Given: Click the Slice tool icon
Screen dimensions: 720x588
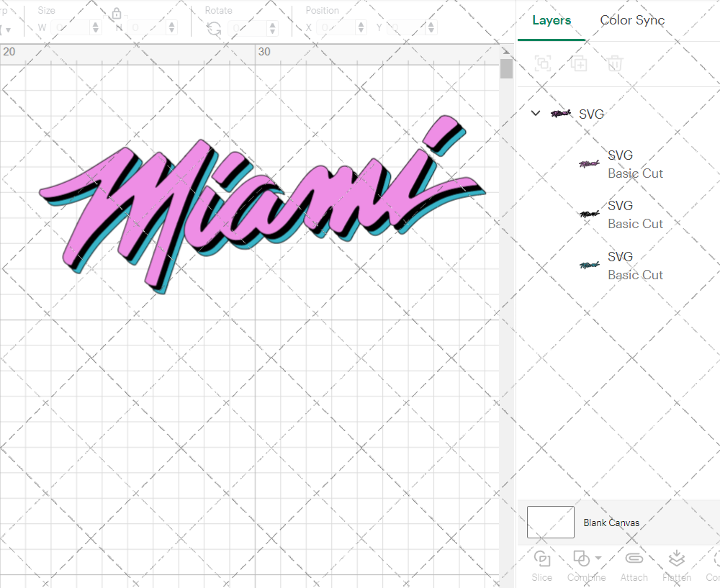Looking at the screenshot, I should pos(542,558).
